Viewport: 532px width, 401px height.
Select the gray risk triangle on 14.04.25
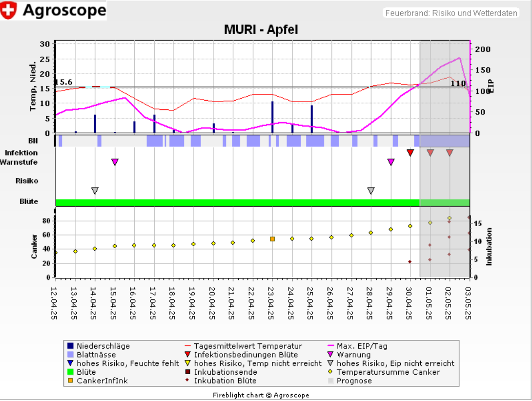(95, 191)
